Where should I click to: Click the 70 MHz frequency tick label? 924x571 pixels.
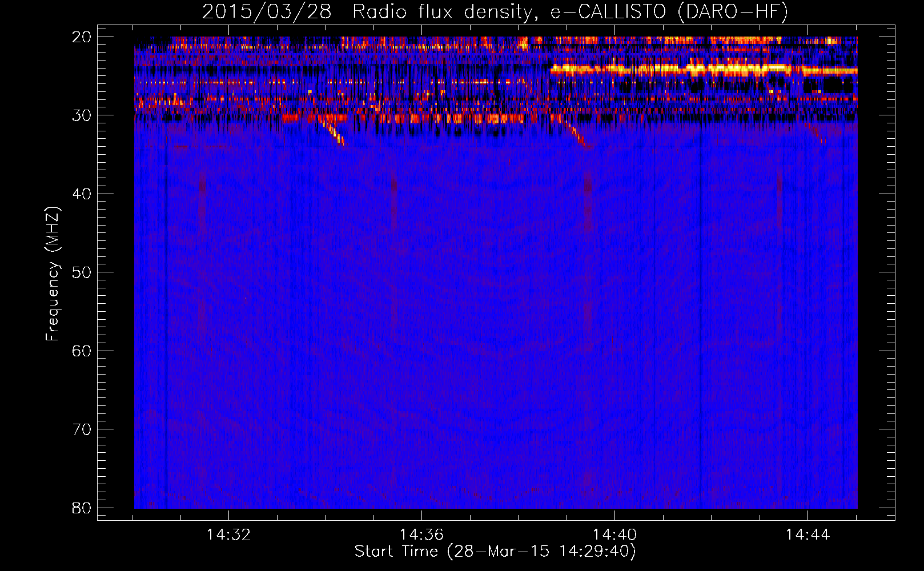[82, 429]
